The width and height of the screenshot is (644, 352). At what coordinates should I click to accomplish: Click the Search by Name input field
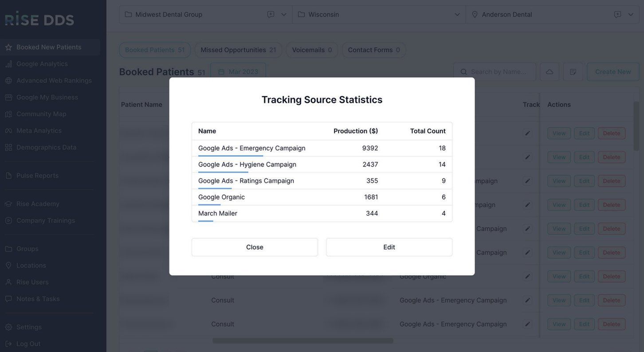coord(495,72)
